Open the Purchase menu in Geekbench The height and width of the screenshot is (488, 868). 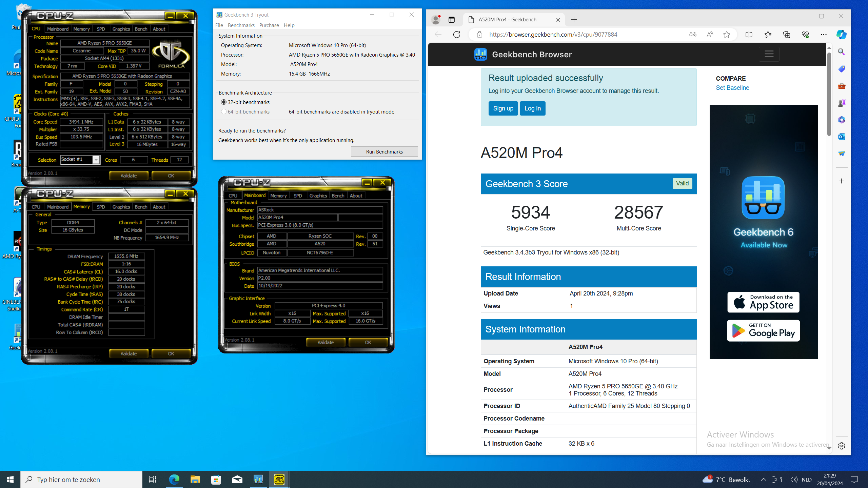coord(269,25)
